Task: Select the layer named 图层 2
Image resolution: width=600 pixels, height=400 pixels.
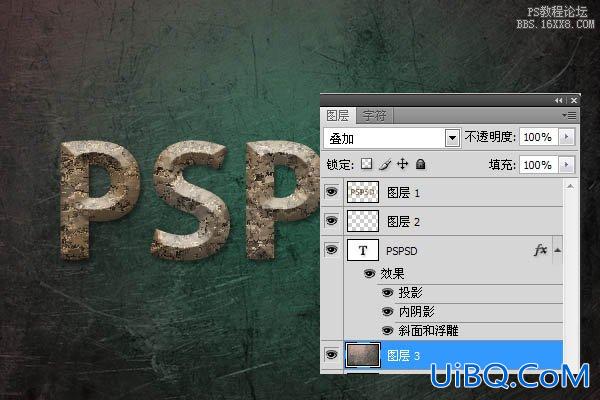Action: click(403, 222)
